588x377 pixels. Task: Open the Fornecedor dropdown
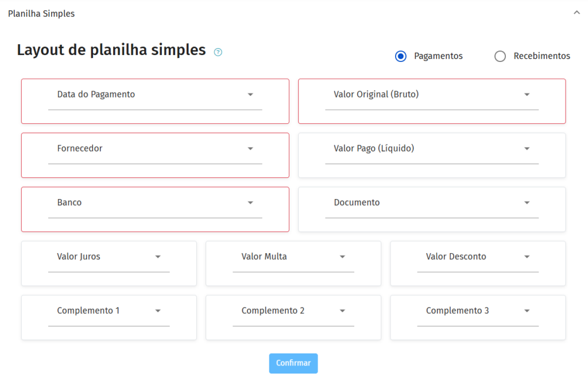[155, 149]
